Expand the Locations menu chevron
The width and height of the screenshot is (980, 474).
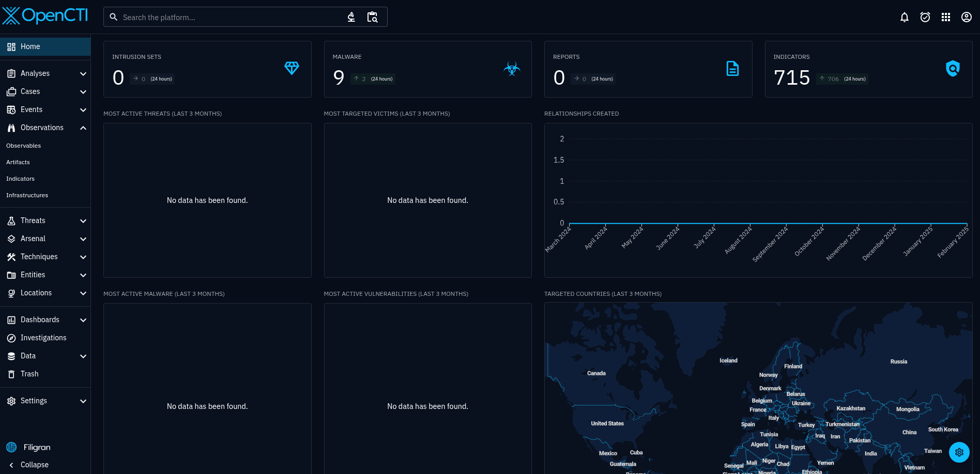[x=83, y=293]
